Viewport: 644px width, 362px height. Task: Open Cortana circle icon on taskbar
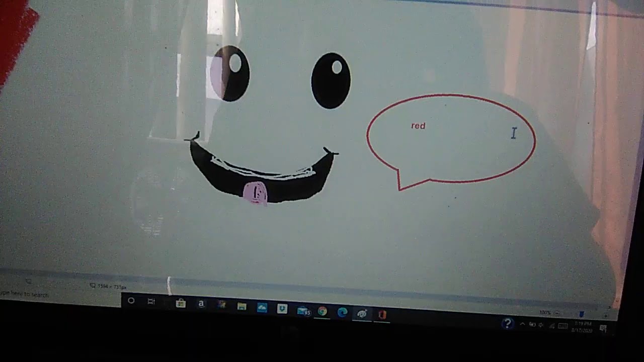[x=131, y=301]
